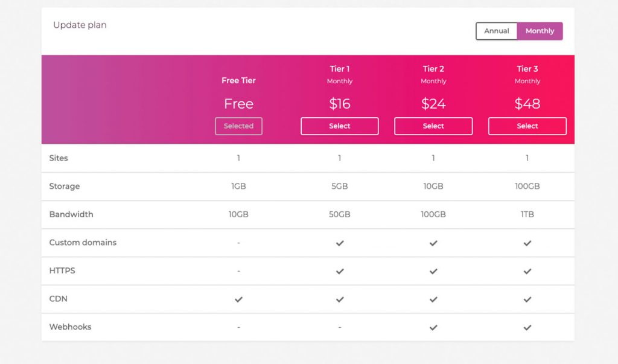Click the Sites value '1' for Free Tier
Viewport: 618px width, 364px height.
click(x=238, y=158)
